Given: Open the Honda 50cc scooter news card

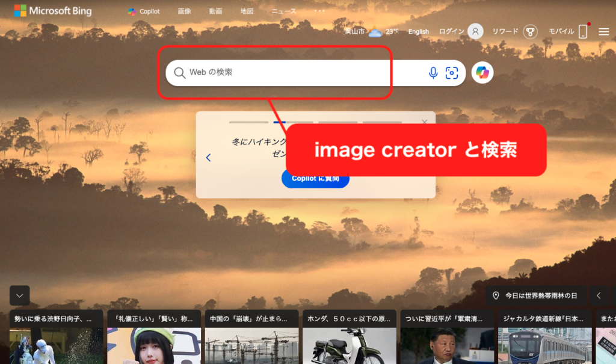Looking at the screenshot, I should (349, 337).
